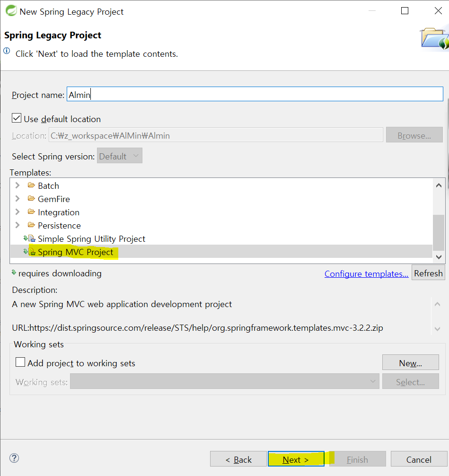Viewport: 449px width, 476px height.
Task: Click the Next button
Action: point(296,459)
